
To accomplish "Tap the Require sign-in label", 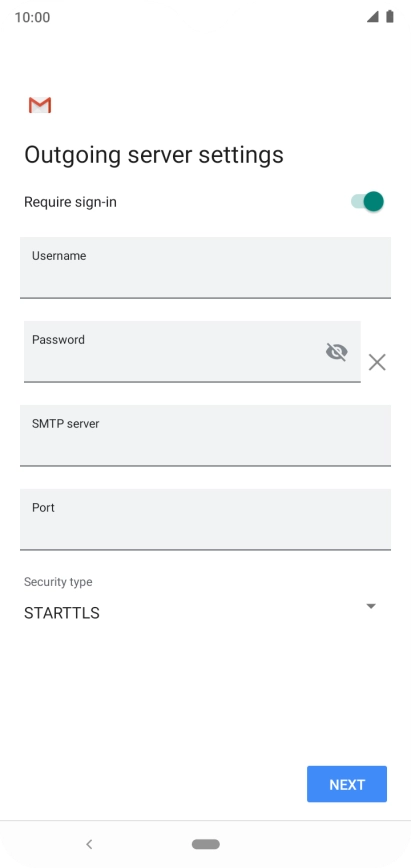I will coord(70,202).
